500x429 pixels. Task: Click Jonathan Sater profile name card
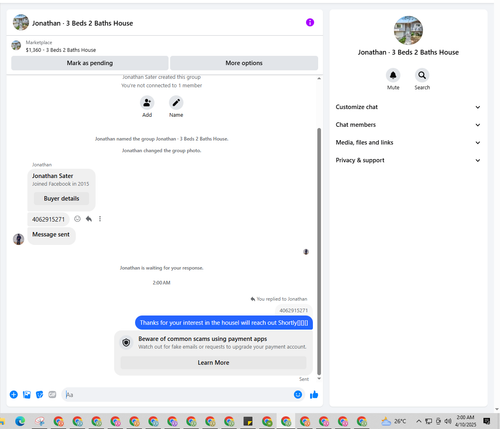(52, 176)
